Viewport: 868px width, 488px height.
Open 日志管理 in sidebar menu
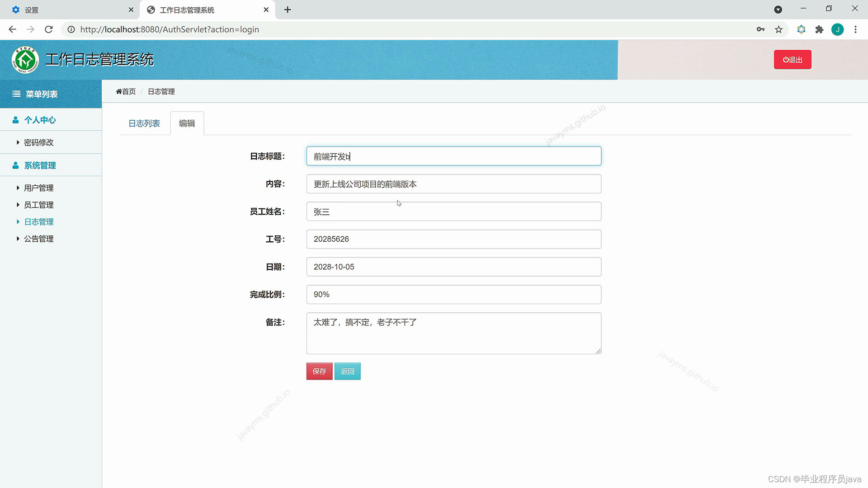click(x=39, y=222)
